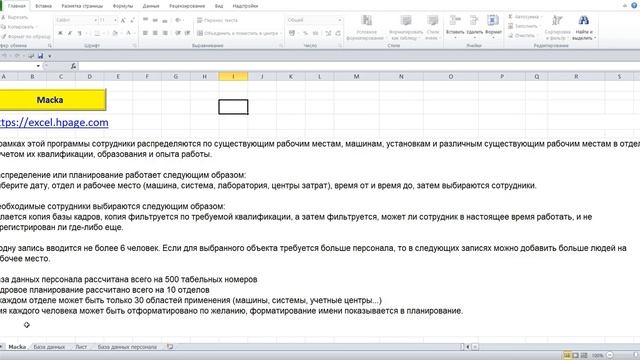The image size is (640, 360).
Task: Switch to the Формулы ribbon tab
Action: (122, 6)
